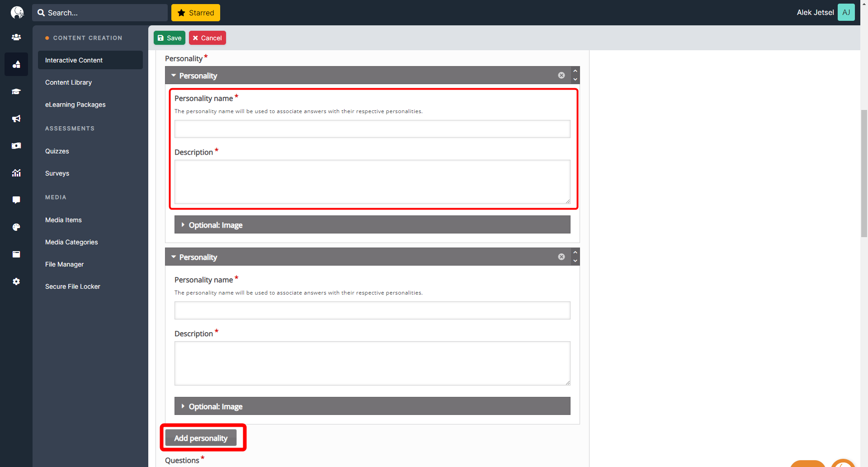Click the app logo in top-left corner

click(17, 12)
